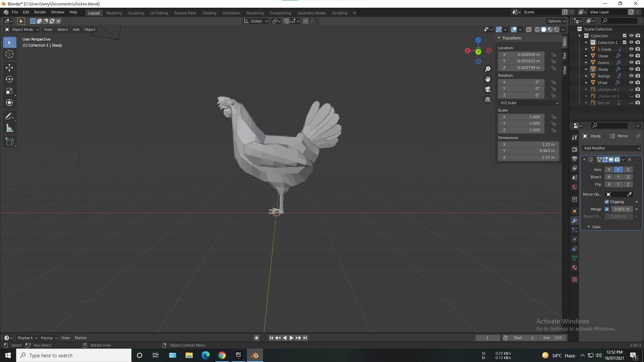Hide the 3body object in the outliner
Screen dimensions: 644x362
pyautogui.click(x=632, y=69)
